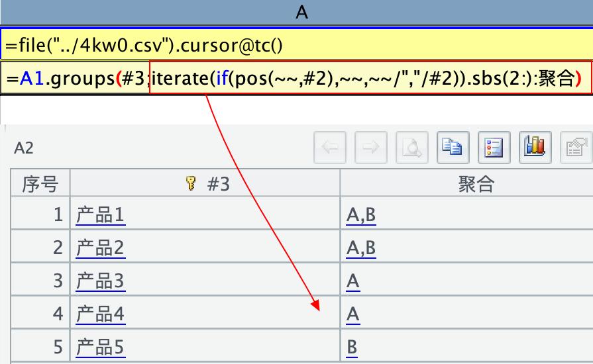593x364 pixels.
Task: Select row number 4 cell
Action: pyautogui.click(x=40, y=312)
